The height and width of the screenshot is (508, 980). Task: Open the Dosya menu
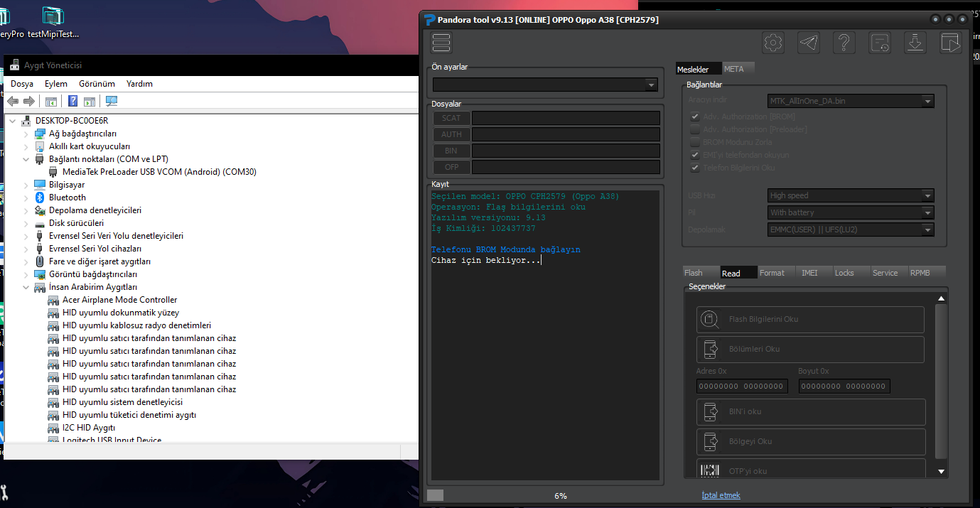click(22, 84)
